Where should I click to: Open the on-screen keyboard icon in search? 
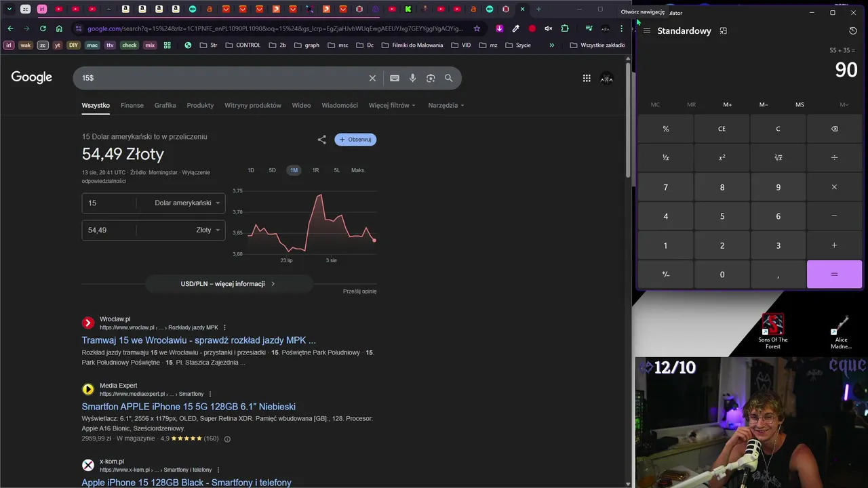(x=395, y=78)
